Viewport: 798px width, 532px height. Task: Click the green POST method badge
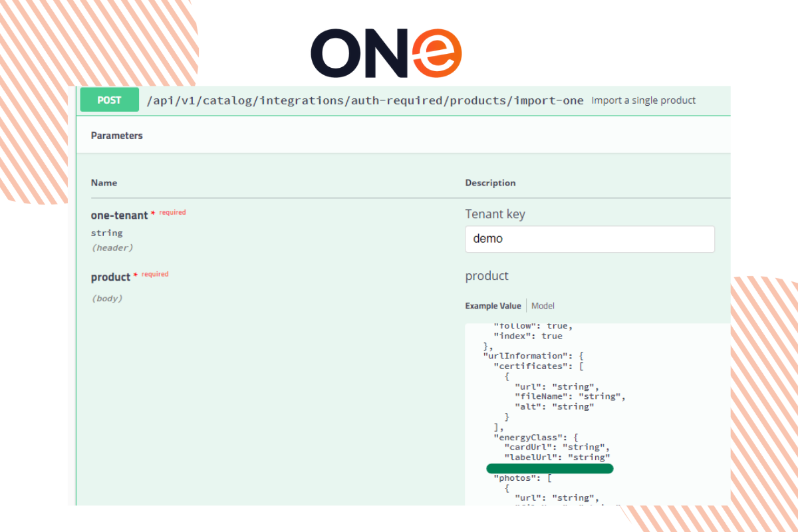pos(109,100)
